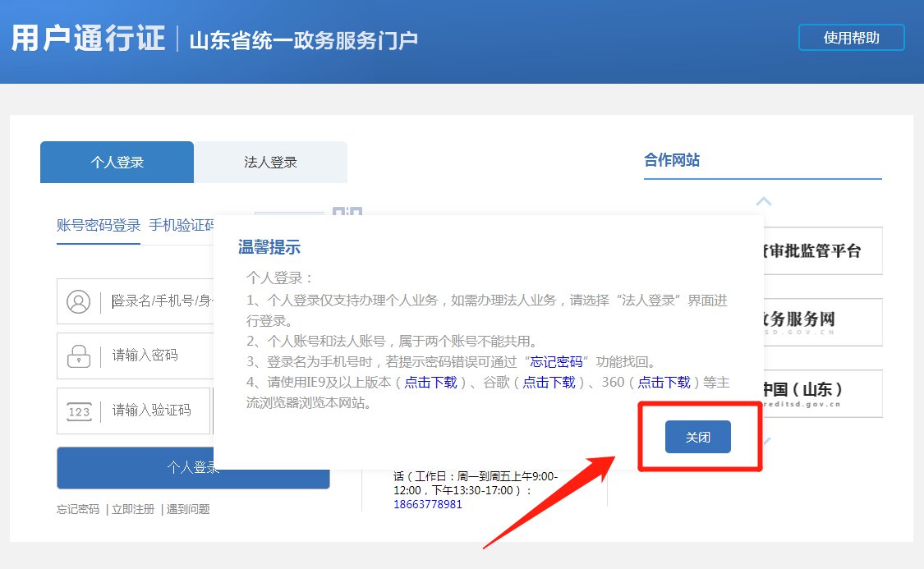
Task: Click 忘记密码 link inside the tips dialog
Action: (556, 361)
